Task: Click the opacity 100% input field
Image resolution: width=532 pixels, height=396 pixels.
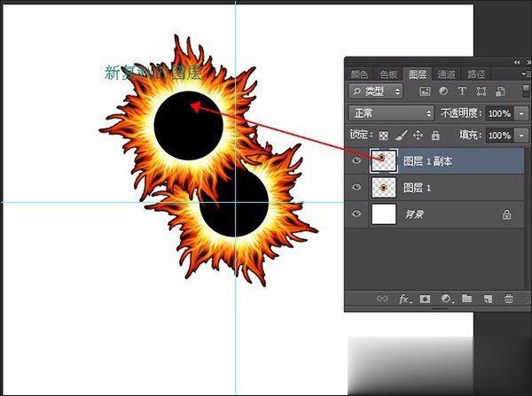Action: click(500, 113)
